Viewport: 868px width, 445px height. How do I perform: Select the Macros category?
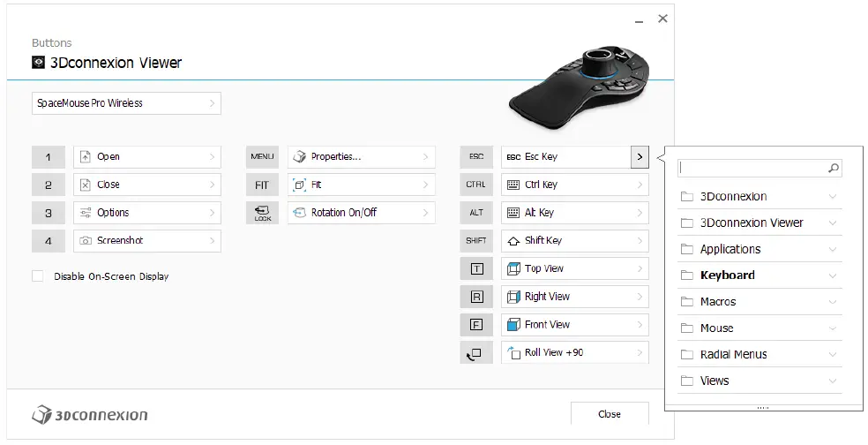(x=718, y=302)
